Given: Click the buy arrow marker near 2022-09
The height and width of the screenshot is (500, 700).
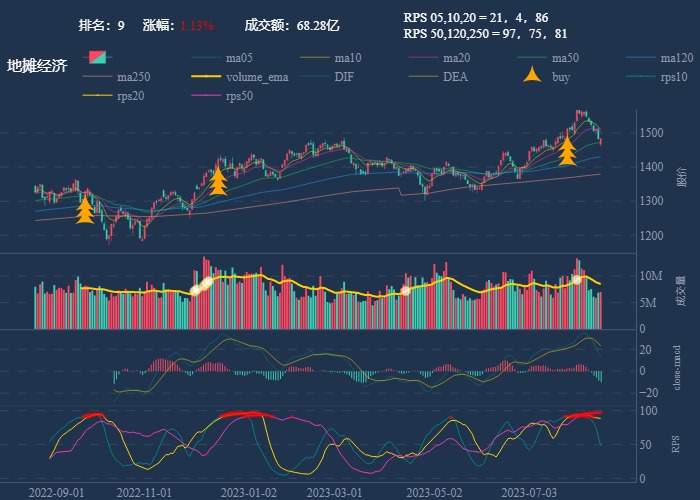Looking at the screenshot, I should pos(85,209).
